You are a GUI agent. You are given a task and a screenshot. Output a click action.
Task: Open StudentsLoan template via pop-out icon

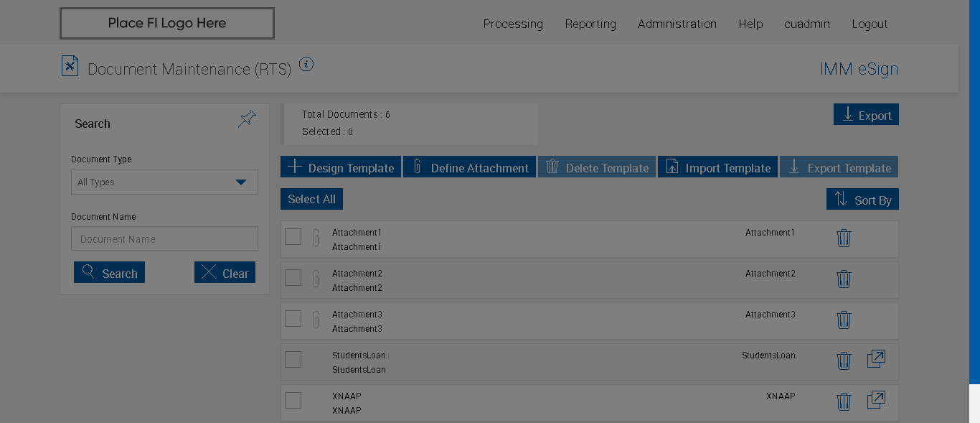876,359
